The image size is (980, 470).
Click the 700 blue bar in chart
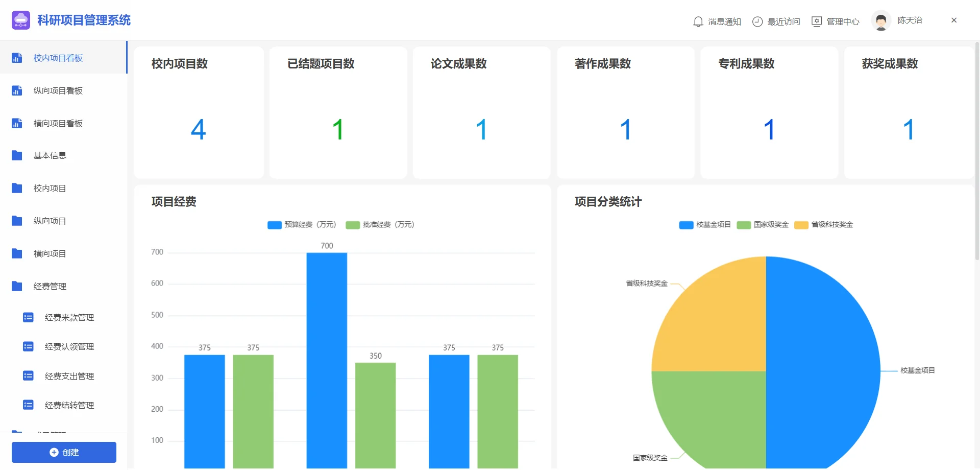(x=327, y=360)
